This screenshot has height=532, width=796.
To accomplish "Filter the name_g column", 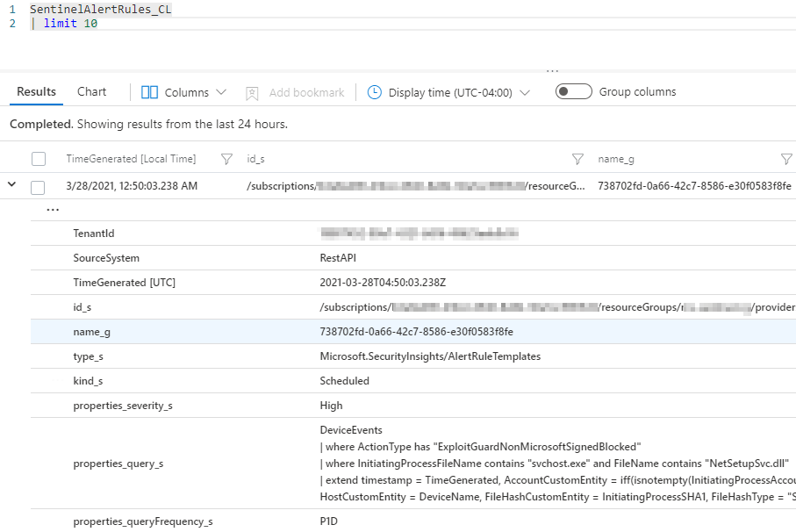I will coord(786,160).
